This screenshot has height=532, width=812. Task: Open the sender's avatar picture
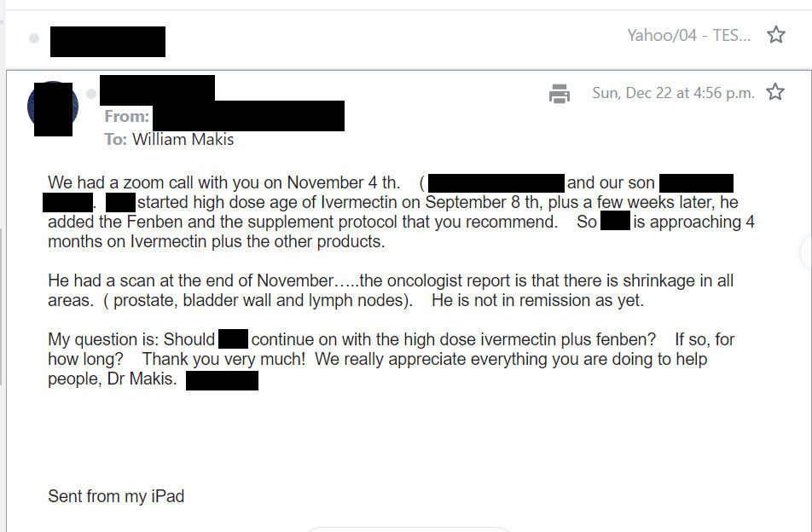click(x=53, y=108)
